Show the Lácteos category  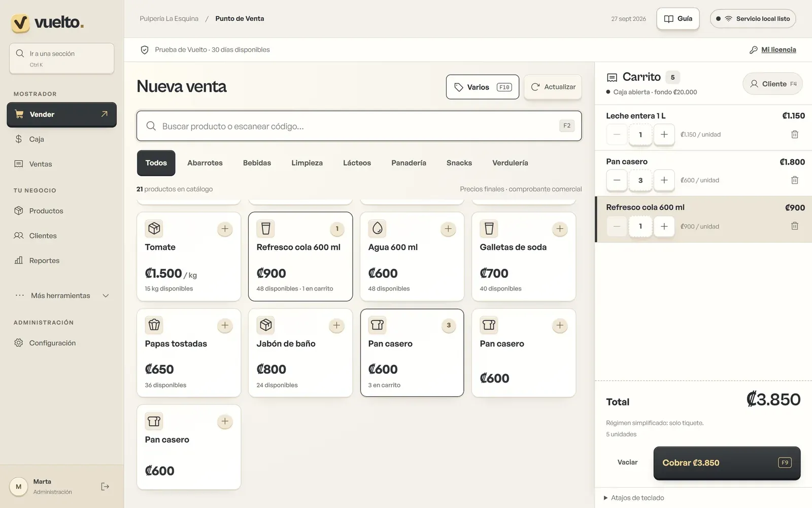click(357, 163)
